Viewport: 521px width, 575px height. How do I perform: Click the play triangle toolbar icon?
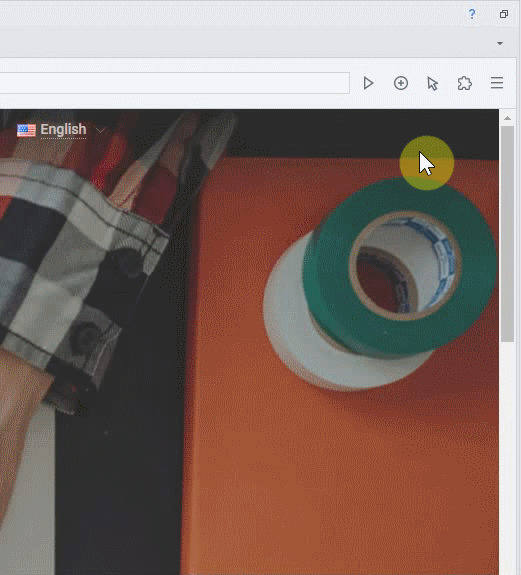click(368, 83)
